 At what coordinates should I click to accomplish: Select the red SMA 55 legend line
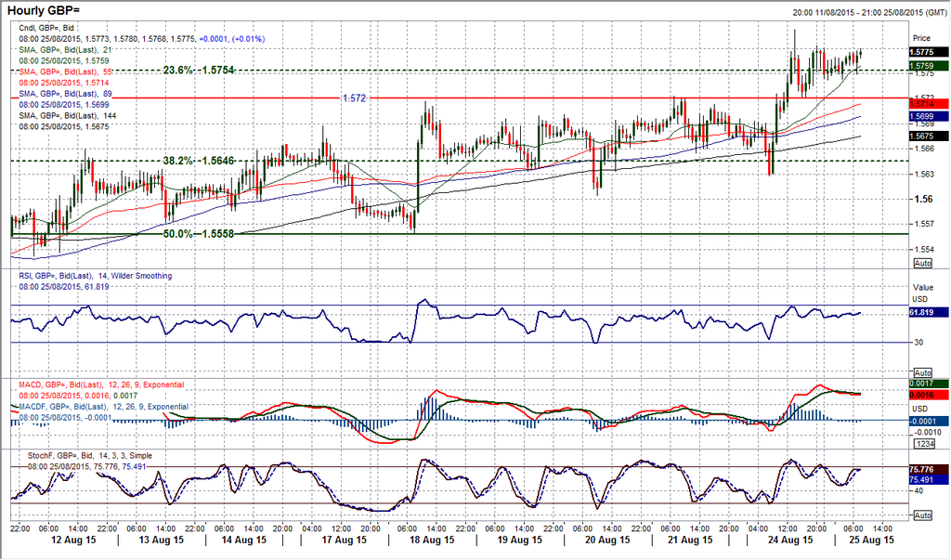66,72
